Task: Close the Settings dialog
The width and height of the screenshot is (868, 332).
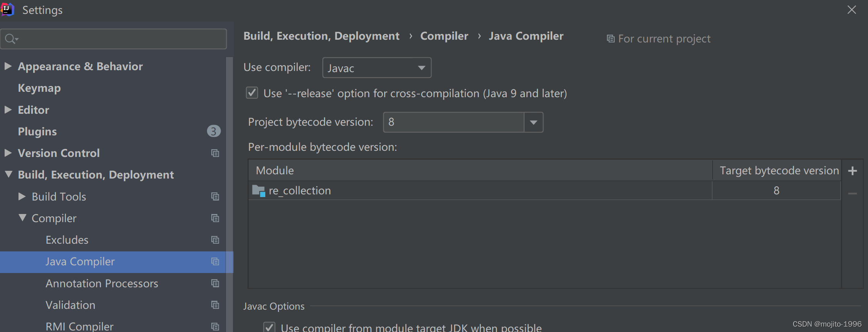Action: click(851, 10)
